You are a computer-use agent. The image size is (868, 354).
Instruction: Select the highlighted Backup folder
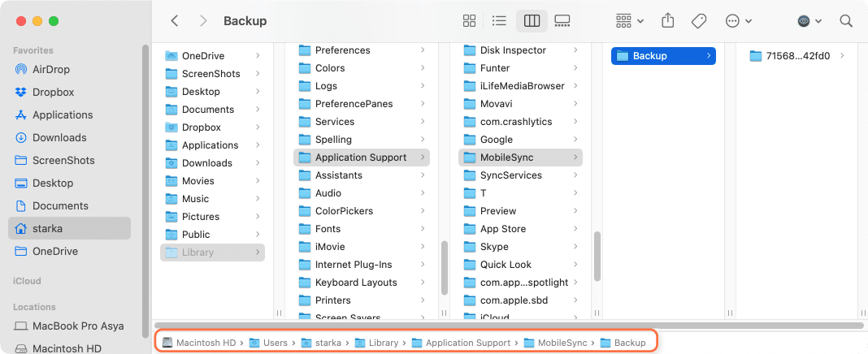[x=663, y=56]
